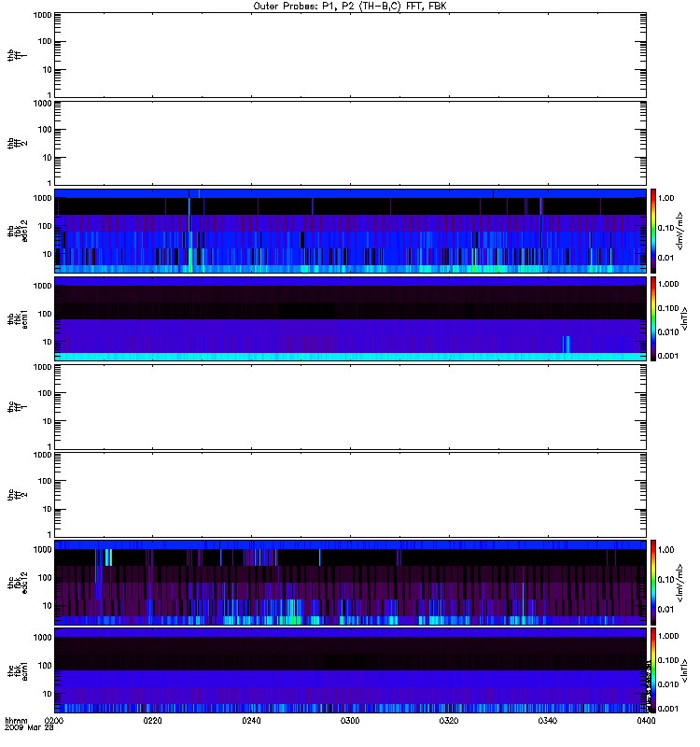Screen dimensions: 700x747
Task: Click the 10 y-tick of thb fbk scm1 panel
Action: click(x=47, y=342)
